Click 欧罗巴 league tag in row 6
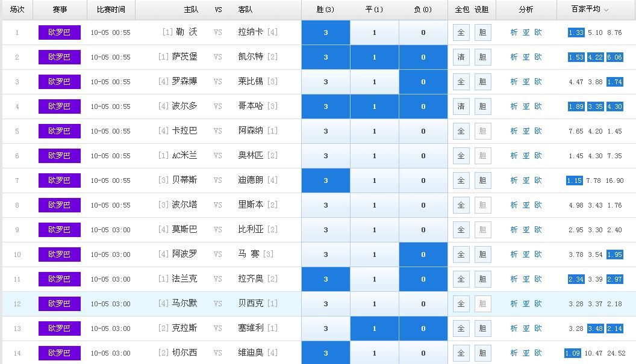This screenshot has width=636, height=364. coord(60,156)
